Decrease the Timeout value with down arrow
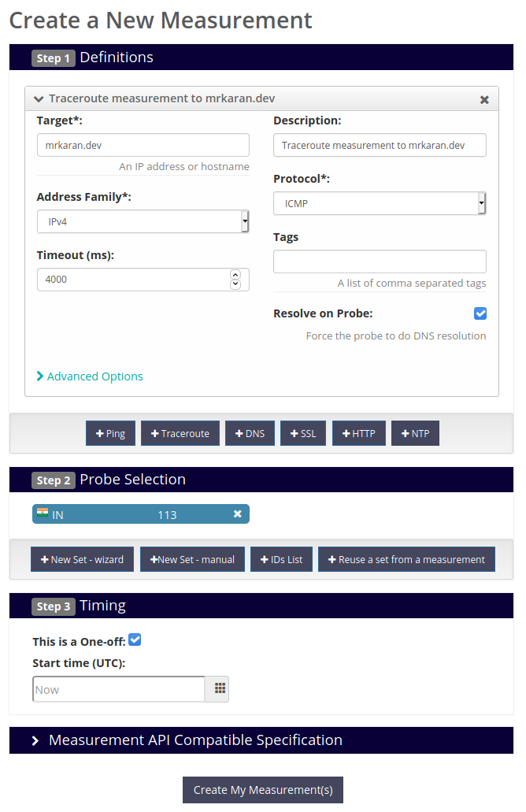 (235, 284)
